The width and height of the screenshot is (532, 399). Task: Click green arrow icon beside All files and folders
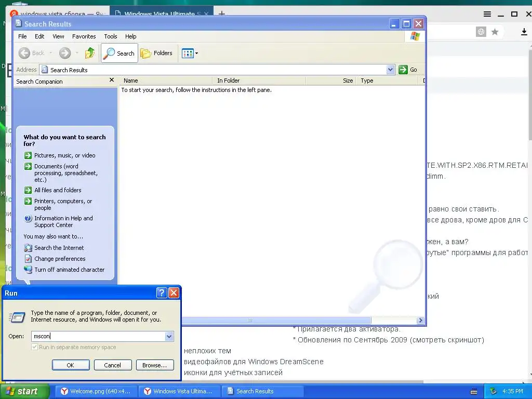[x=28, y=190]
